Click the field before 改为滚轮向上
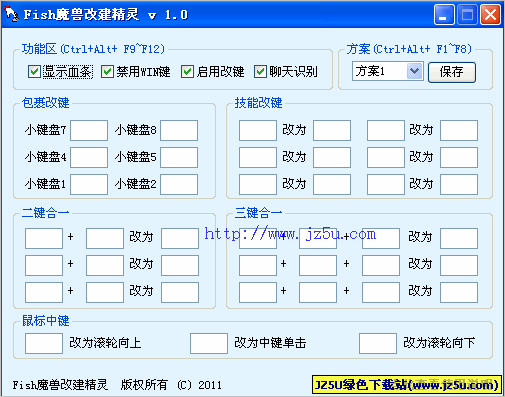505x397 pixels. [x=44, y=343]
